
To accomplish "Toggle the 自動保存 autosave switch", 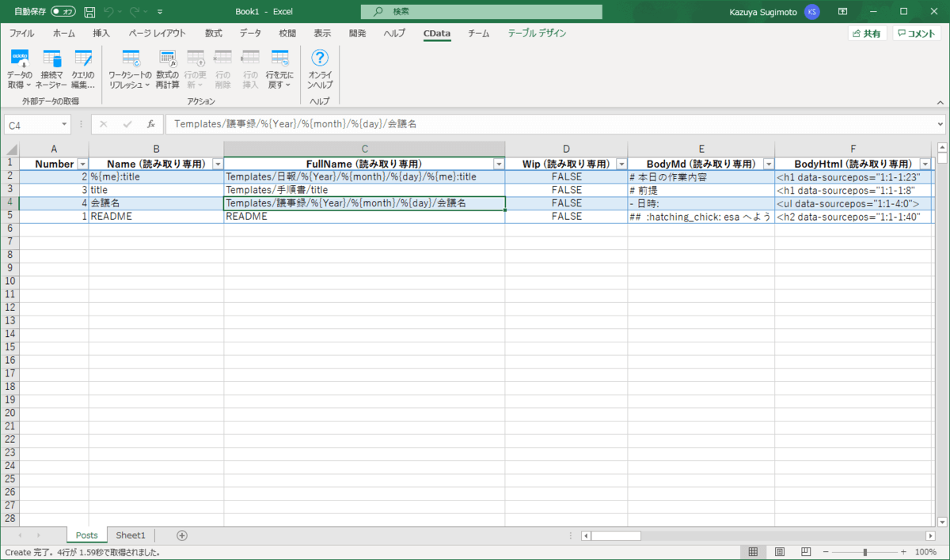I will pos(64,12).
